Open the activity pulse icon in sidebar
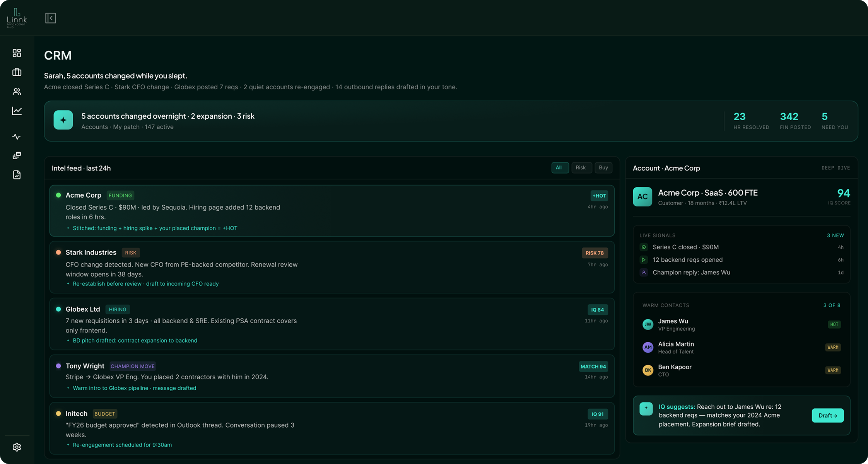The width and height of the screenshot is (868, 464). pos(17,137)
